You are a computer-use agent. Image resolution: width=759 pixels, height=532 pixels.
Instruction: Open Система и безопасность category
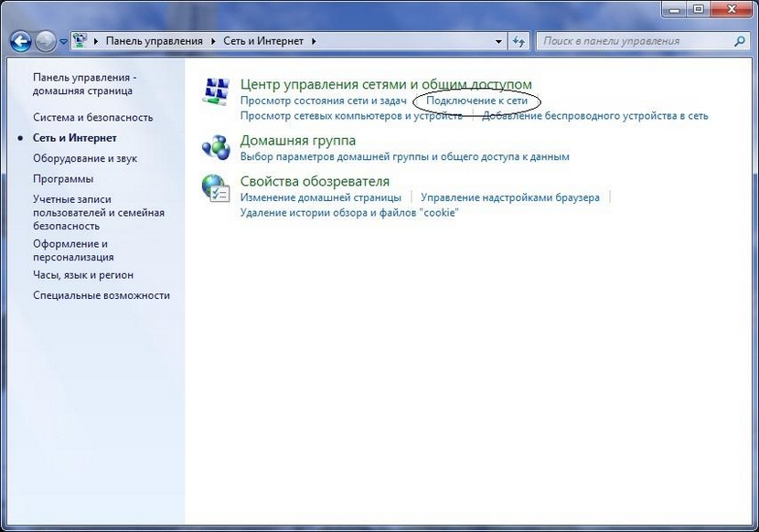point(93,117)
